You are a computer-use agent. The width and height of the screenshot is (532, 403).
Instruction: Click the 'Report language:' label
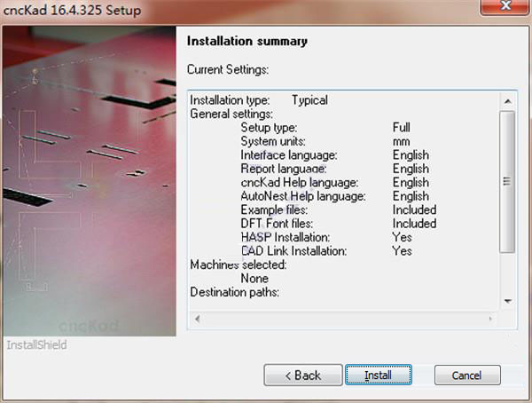[x=284, y=169]
